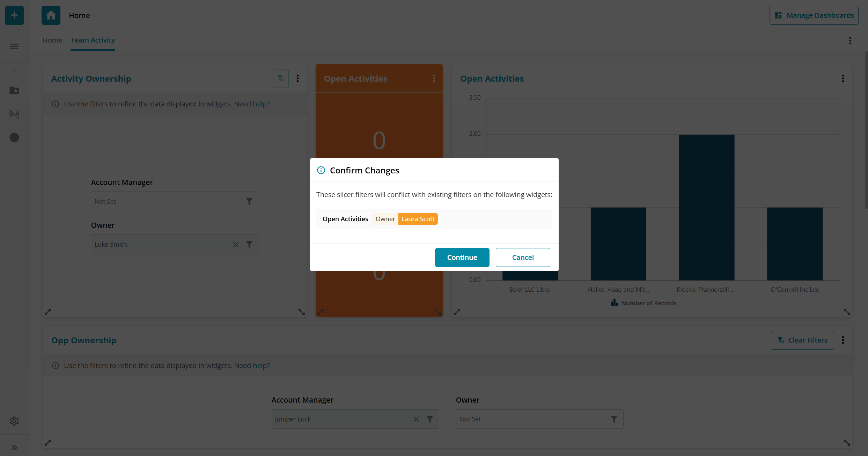This screenshot has width=868, height=456.
Task: Open filter icon for Luke Smith field
Action: [x=249, y=245]
